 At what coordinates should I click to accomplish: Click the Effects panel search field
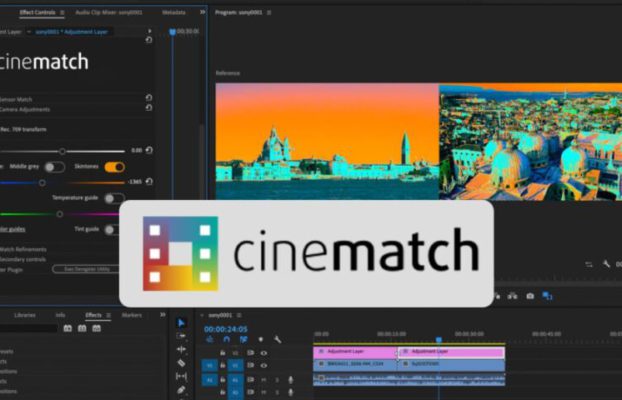(x=29, y=328)
